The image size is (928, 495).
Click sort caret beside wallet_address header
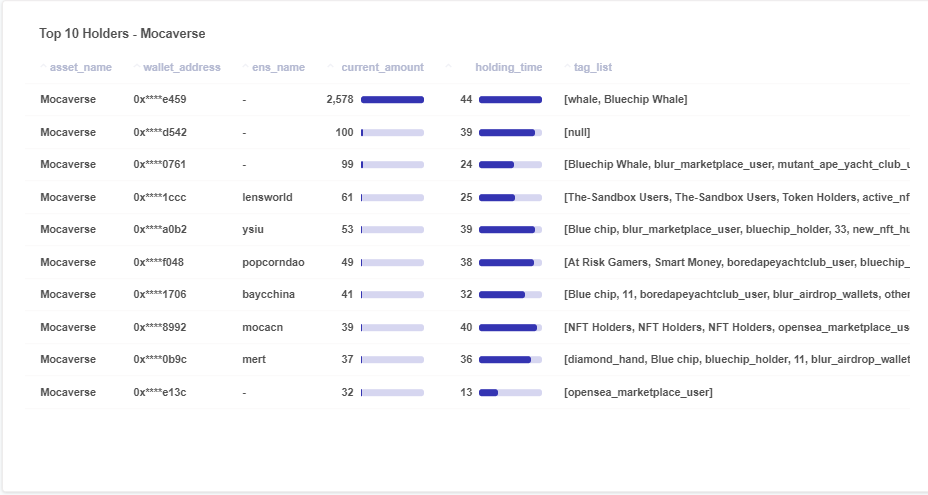coord(137,66)
